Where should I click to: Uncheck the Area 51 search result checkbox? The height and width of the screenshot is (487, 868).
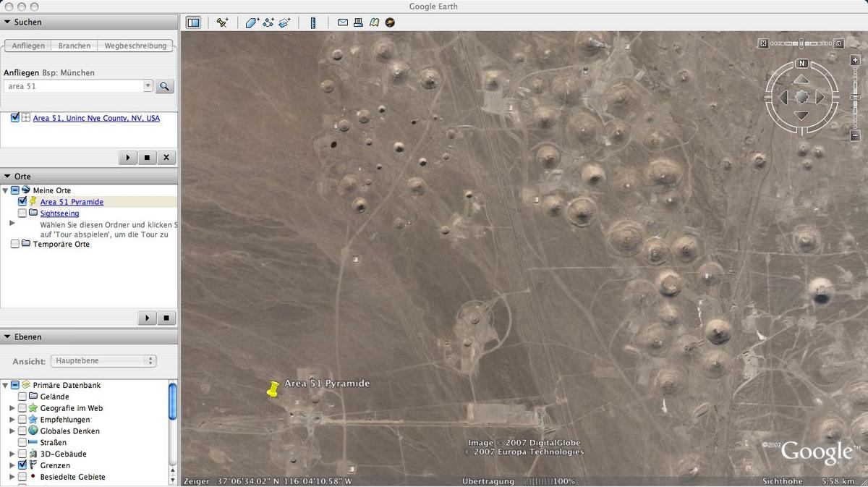15,118
